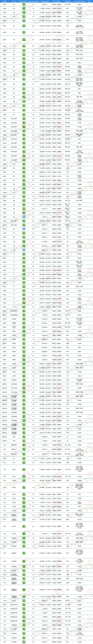Click the 'Pojemność silnika' column header
The width and height of the screenshot is (93, 644).
(33, 1)
